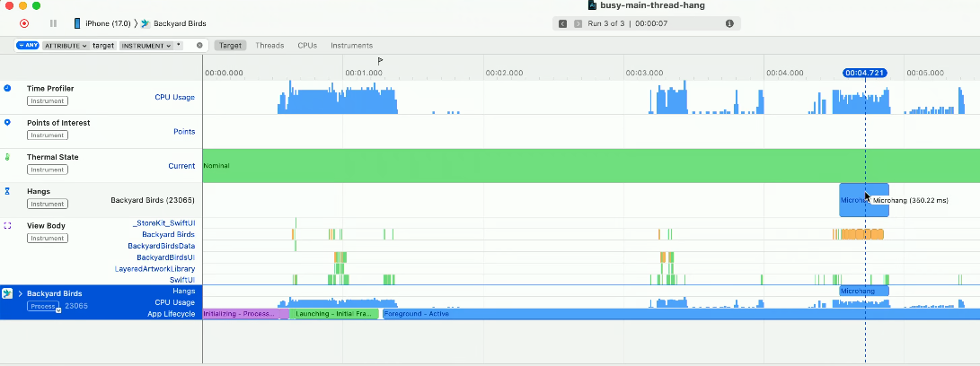This screenshot has width=980, height=366.
Task: Click the red Record button
Action: coord(23,23)
